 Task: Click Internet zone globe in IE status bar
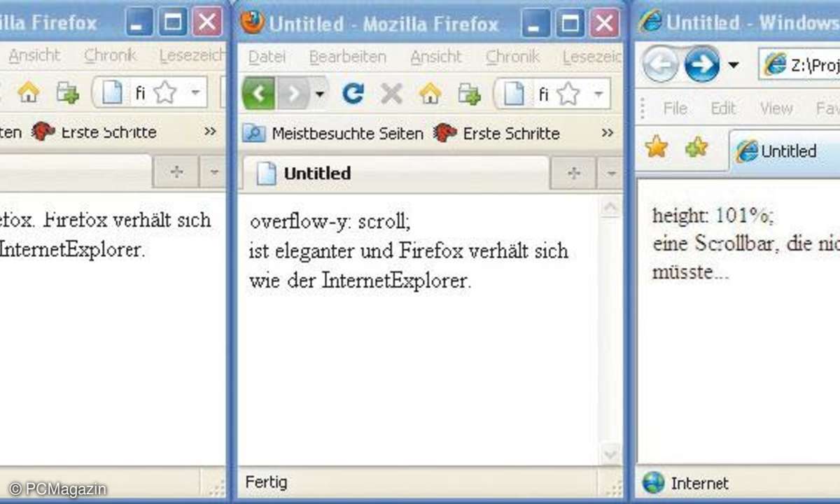point(653,482)
